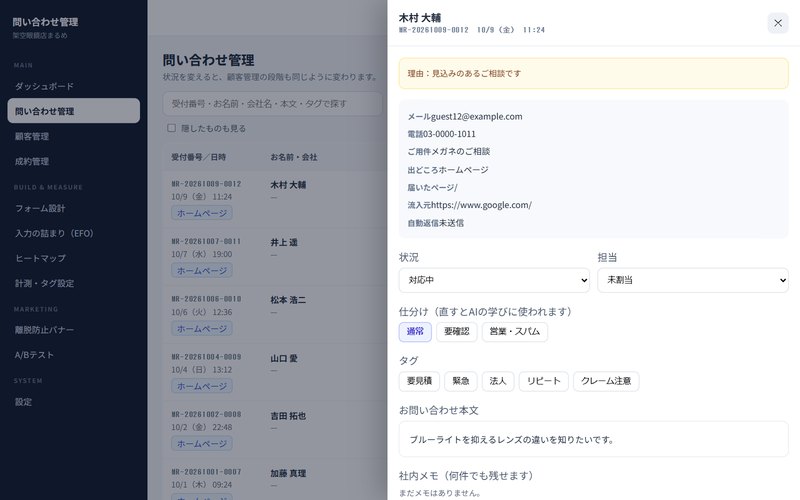The width and height of the screenshot is (800, 500).
Task: Open 入力の詰まり（EFO） in the sidebar
Action: [x=73, y=233]
